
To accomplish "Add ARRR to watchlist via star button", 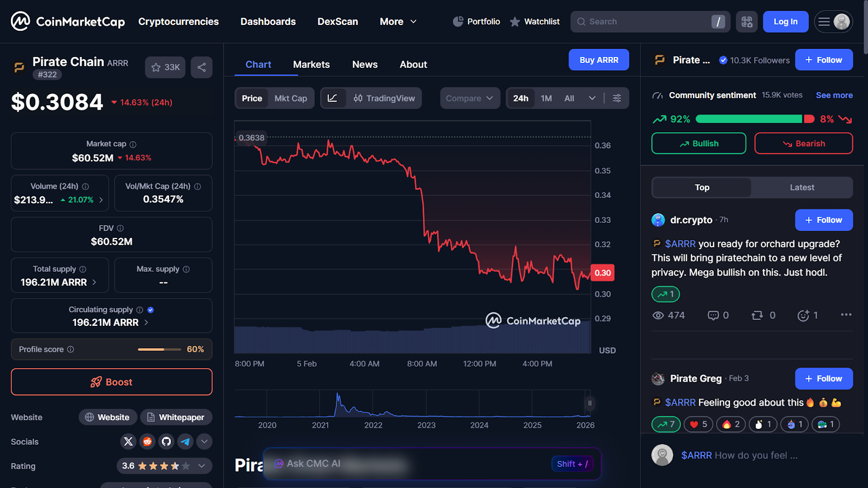I will pyautogui.click(x=165, y=67).
